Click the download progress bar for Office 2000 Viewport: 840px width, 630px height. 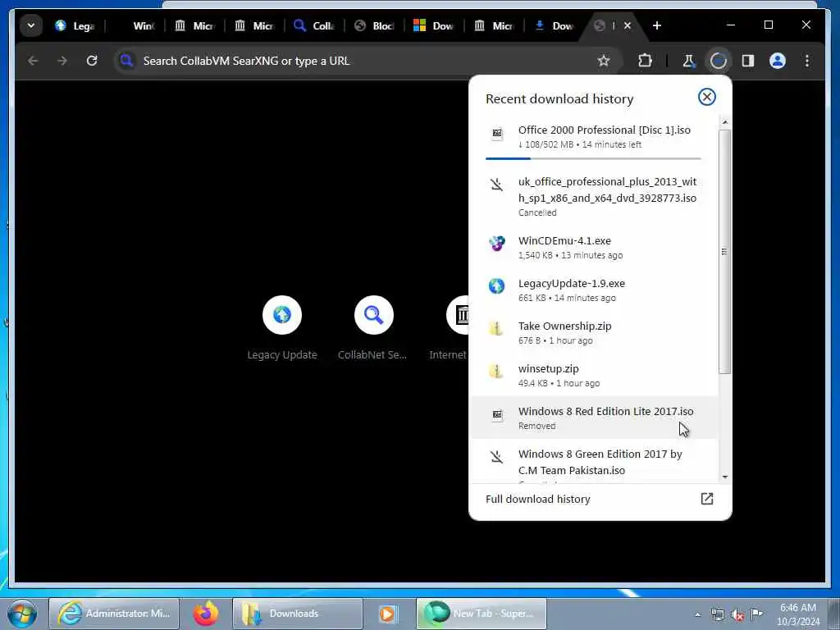coord(593,158)
